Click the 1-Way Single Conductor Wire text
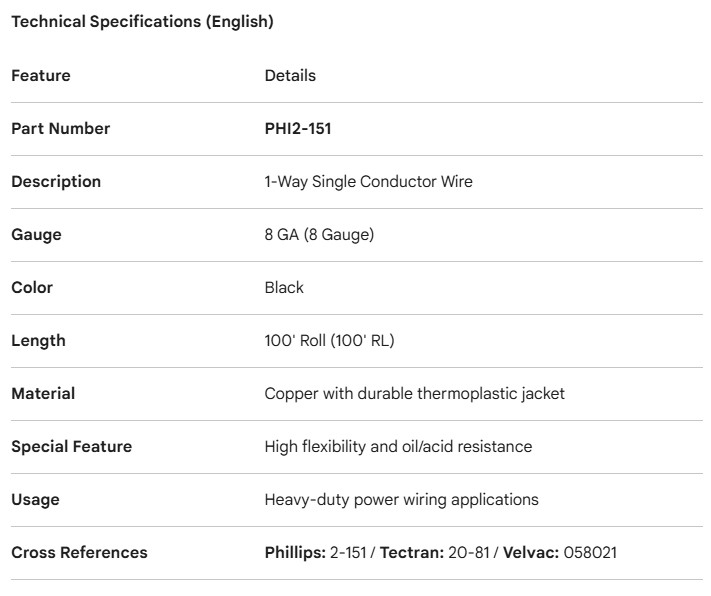The width and height of the screenshot is (711, 596). (368, 182)
